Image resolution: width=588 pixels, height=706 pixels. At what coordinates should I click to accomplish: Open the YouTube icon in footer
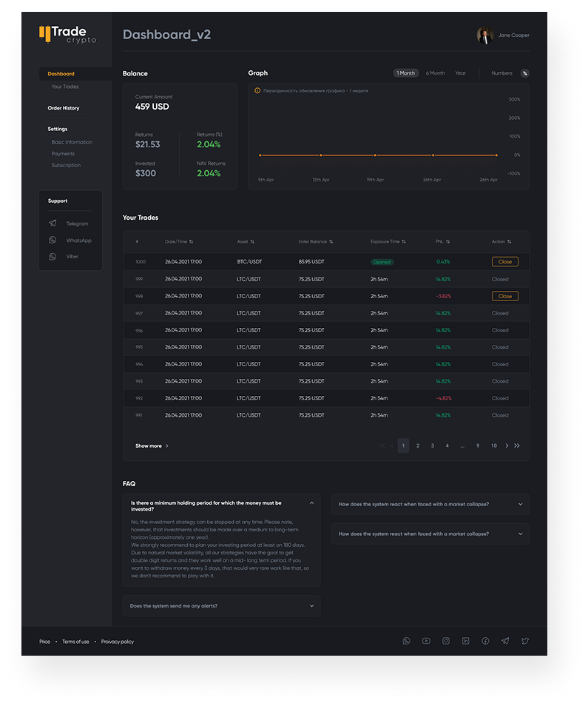426,641
